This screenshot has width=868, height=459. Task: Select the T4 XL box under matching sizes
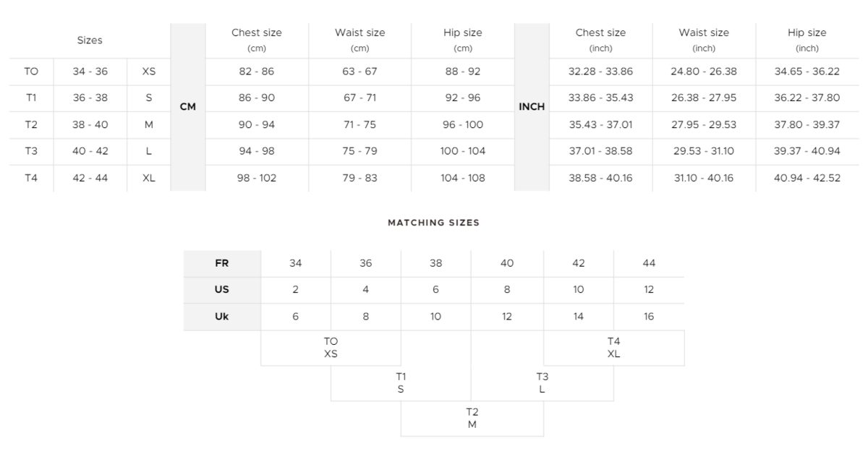pyautogui.click(x=613, y=348)
